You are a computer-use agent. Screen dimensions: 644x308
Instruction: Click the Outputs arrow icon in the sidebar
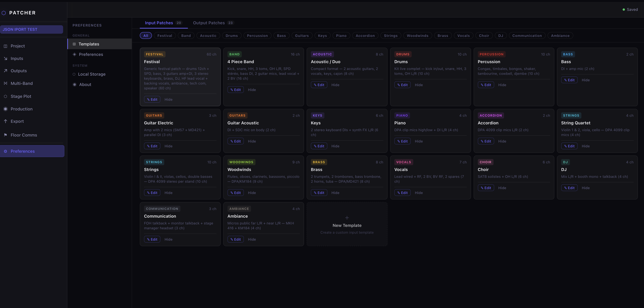[6, 71]
